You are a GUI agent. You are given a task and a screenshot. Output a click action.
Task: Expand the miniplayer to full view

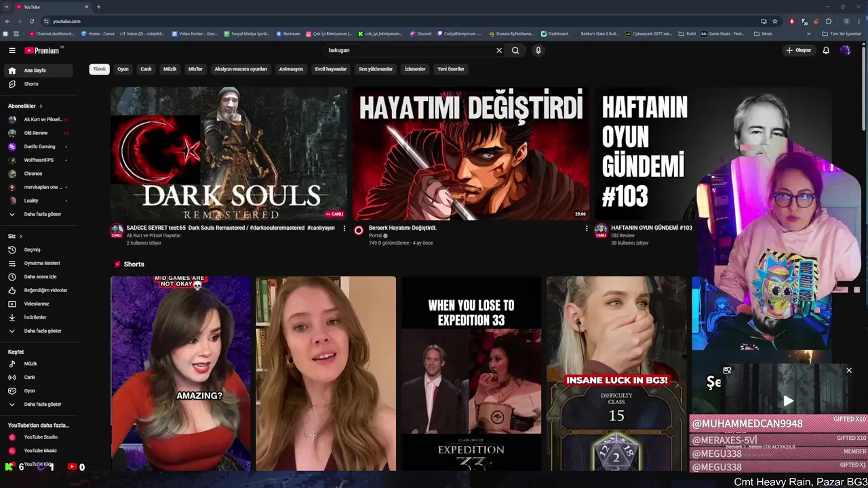727,371
